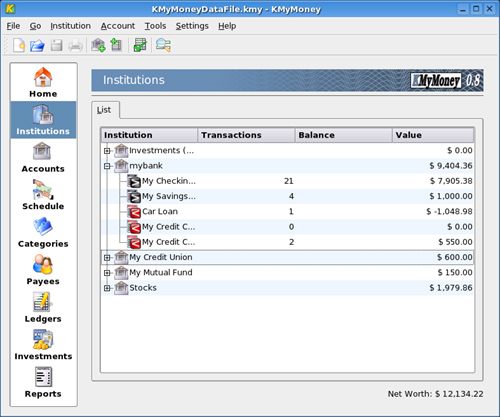Open the Payees view icon
This screenshot has height=417, width=500.
43,270
